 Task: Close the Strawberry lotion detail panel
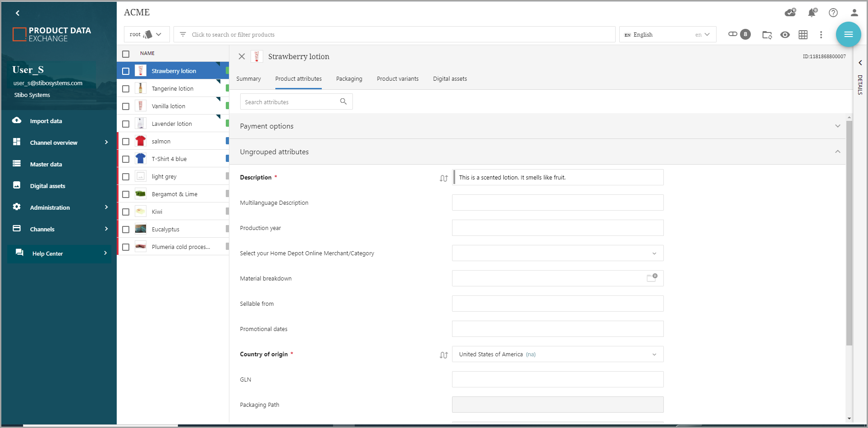242,56
